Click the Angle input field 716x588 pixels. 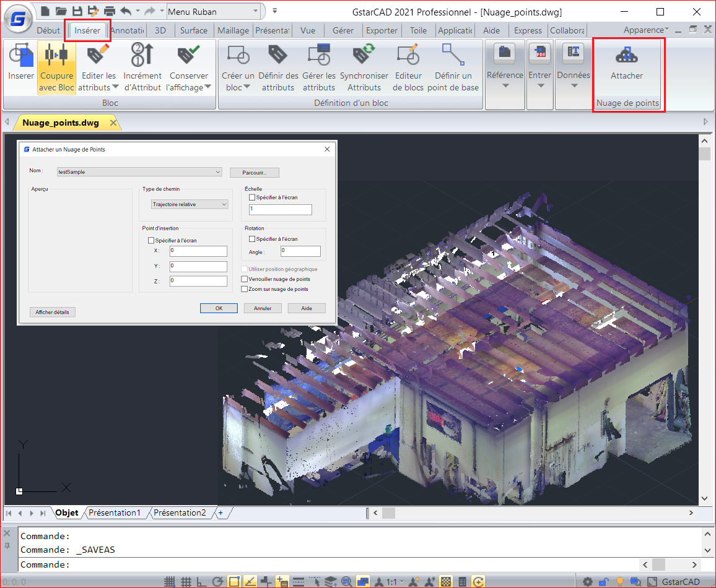click(300, 251)
